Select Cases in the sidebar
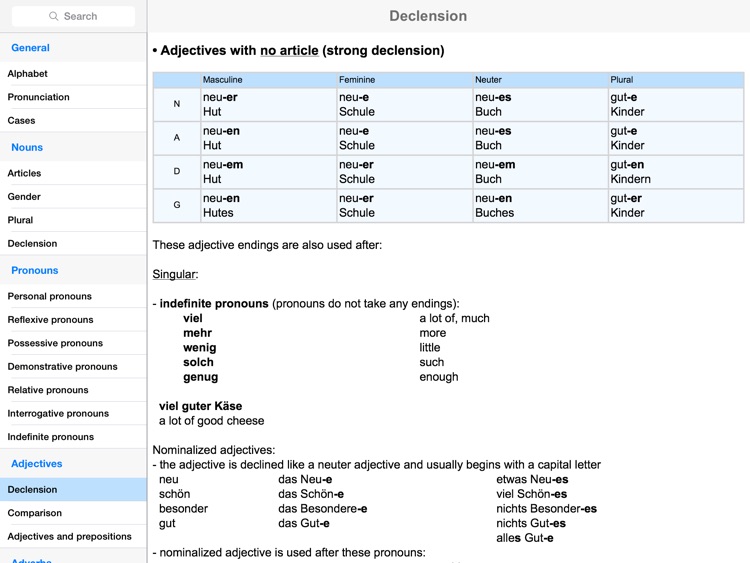 click(x=73, y=121)
